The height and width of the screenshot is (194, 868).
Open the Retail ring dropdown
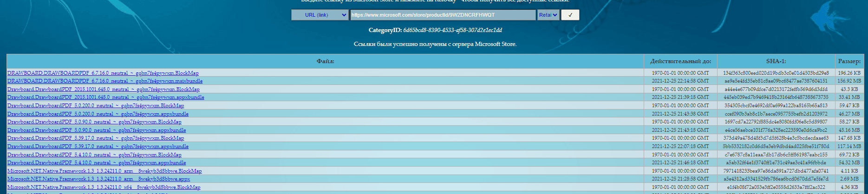[x=548, y=15]
